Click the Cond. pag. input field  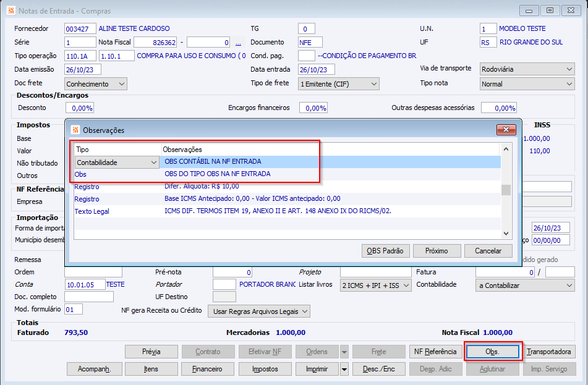coord(307,56)
